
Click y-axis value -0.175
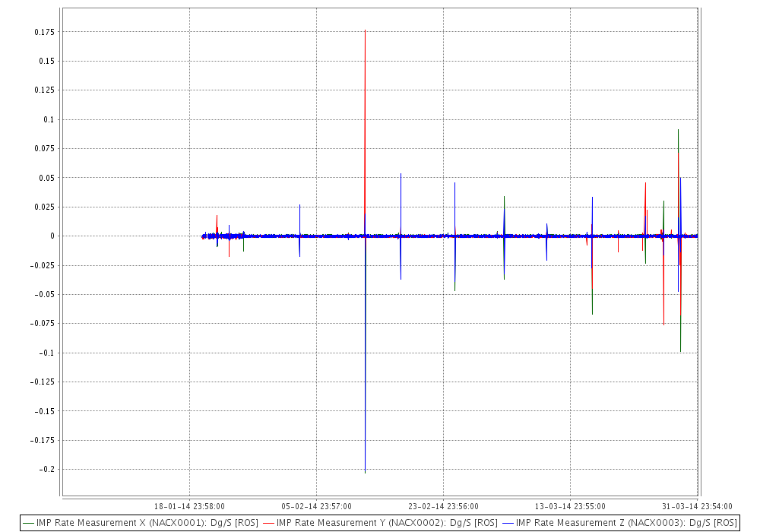pyautogui.click(x=43, y=441)
